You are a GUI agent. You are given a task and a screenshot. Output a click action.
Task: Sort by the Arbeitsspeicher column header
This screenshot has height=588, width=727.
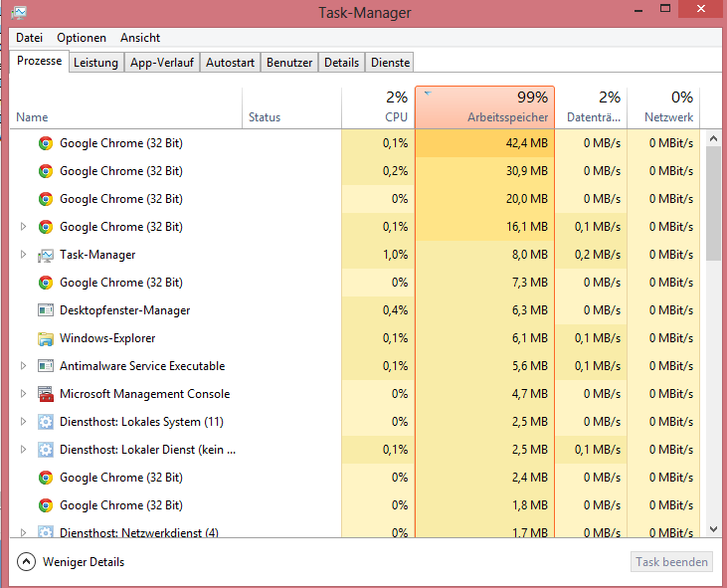484,107
